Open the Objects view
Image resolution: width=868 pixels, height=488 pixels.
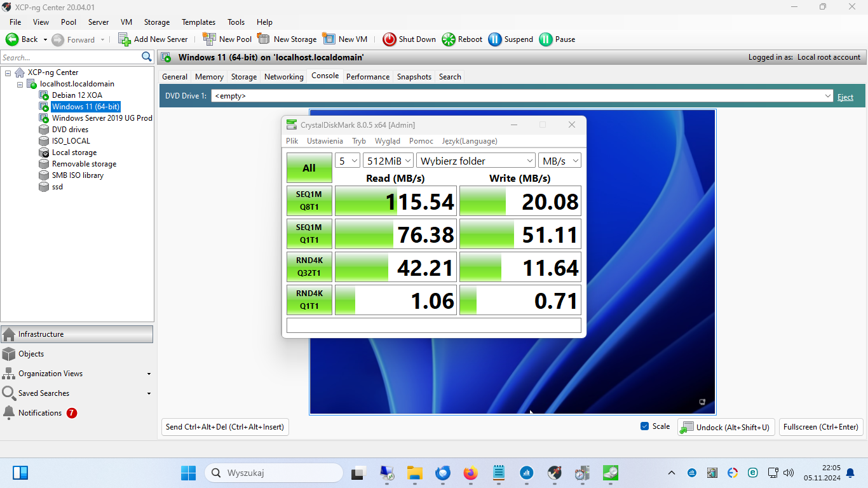(x=77, y=354)
